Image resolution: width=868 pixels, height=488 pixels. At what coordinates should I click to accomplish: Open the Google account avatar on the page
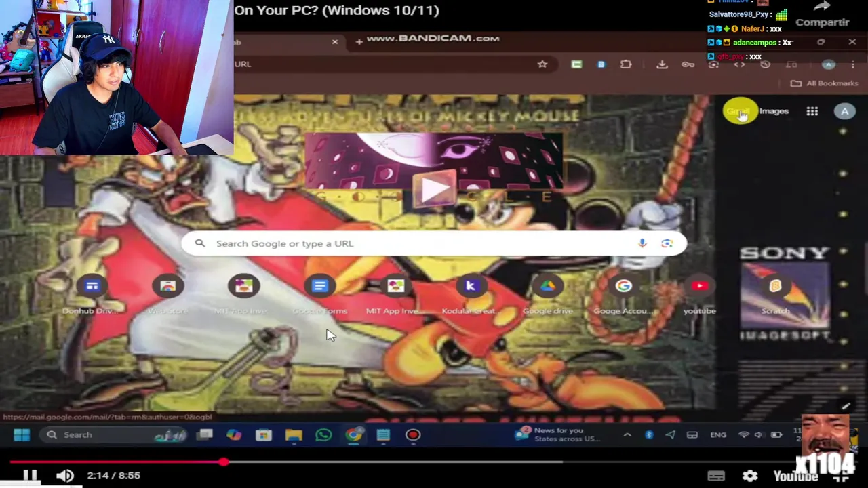coord(845,111)
